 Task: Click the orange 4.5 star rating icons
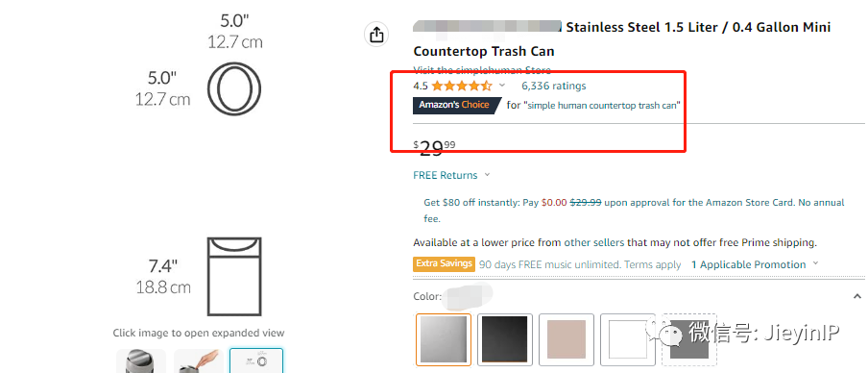click(x=462, y=86)
